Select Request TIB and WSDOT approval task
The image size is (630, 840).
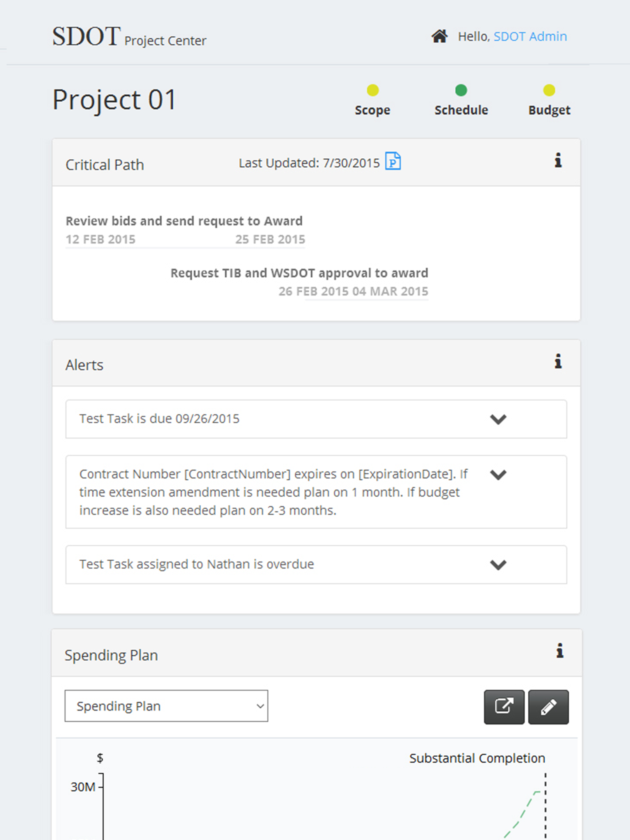[299, 273]
